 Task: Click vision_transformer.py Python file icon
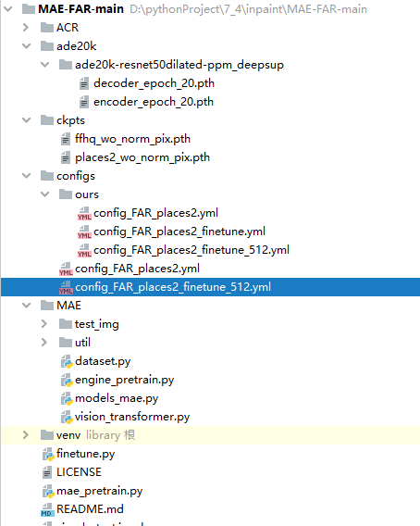(x=67, y=417)
